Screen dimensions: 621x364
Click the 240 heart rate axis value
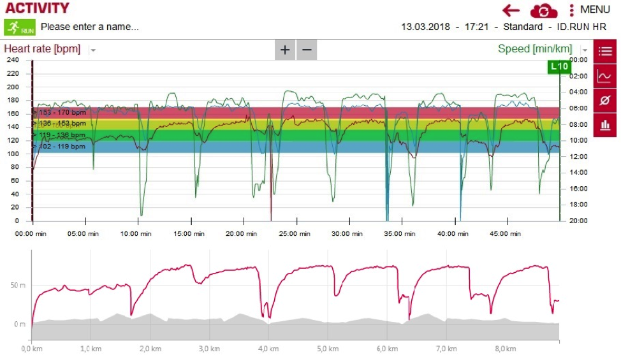click(13, 60)
